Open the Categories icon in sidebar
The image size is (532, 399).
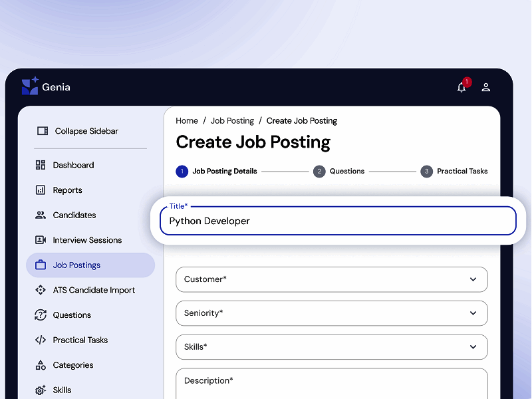(x=41, y=365)
